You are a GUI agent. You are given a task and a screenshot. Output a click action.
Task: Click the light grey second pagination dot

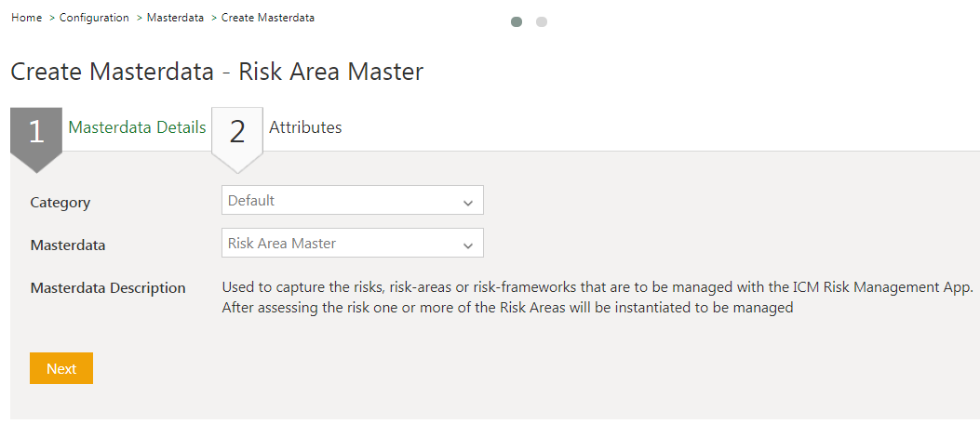[x=542, y=21]
